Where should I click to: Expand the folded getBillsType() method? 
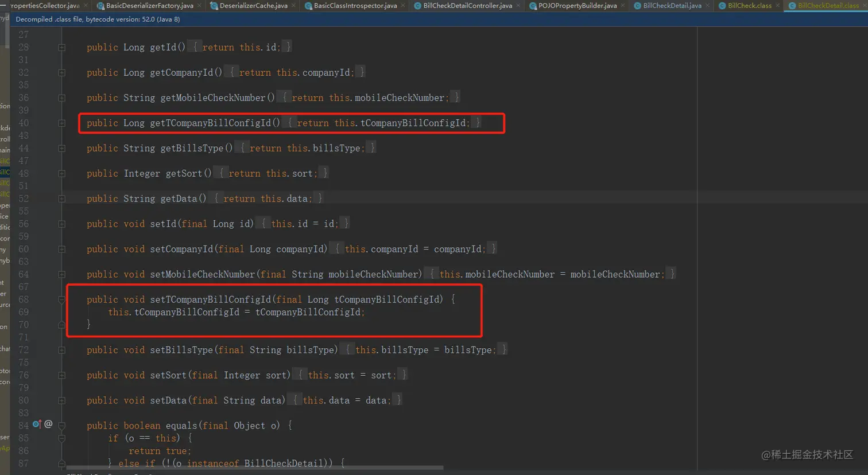click(61, 149)
